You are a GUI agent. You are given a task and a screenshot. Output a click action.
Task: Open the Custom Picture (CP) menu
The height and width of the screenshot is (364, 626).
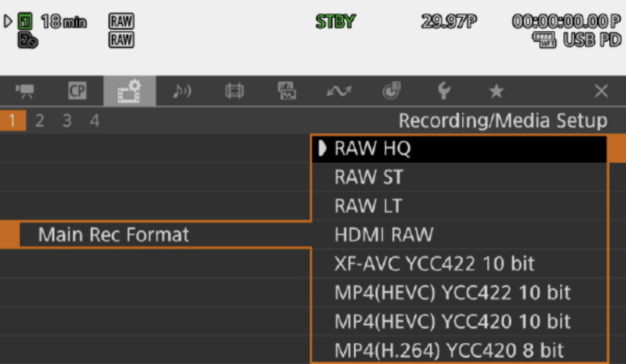pyautogui.click(x=77, y=92)
